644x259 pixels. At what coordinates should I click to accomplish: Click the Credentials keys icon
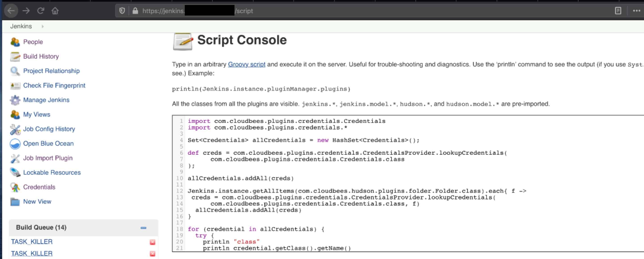pos(15,187)
